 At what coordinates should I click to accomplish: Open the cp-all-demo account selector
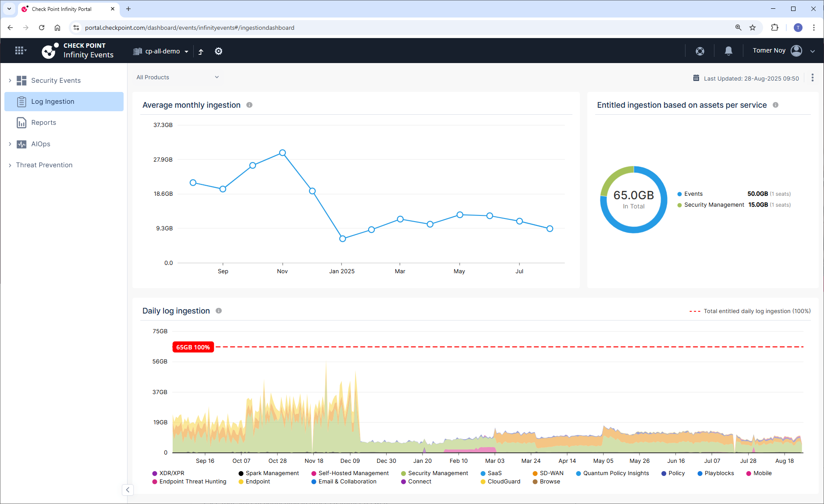pos(161,51)
